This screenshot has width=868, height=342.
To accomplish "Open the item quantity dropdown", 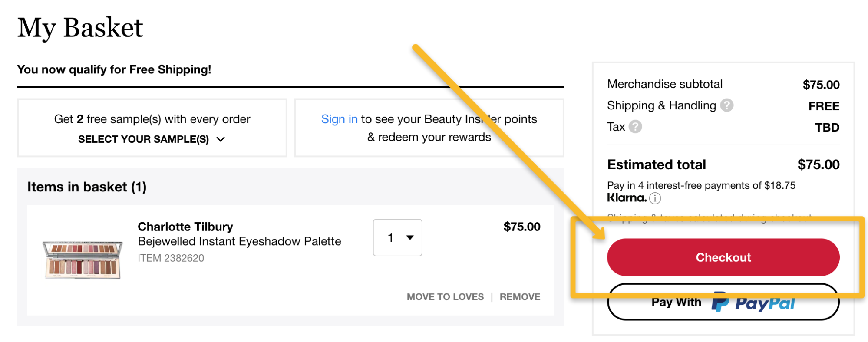I will (x=397, y=237).
